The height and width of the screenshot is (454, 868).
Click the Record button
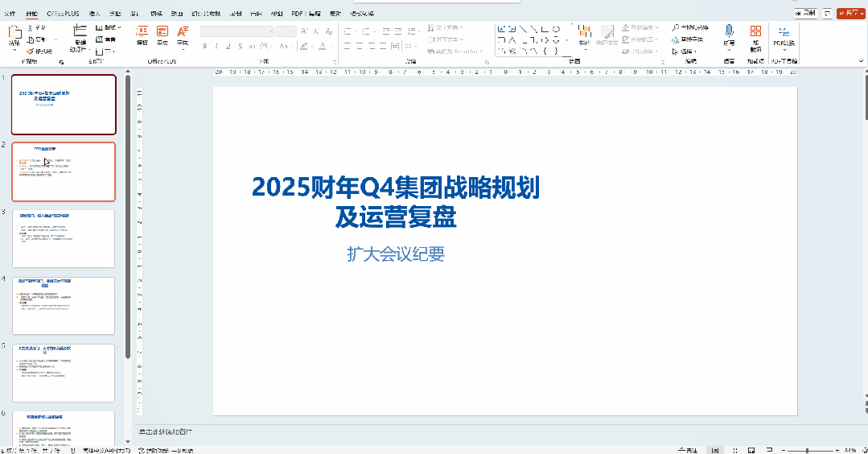pos(805,14)
